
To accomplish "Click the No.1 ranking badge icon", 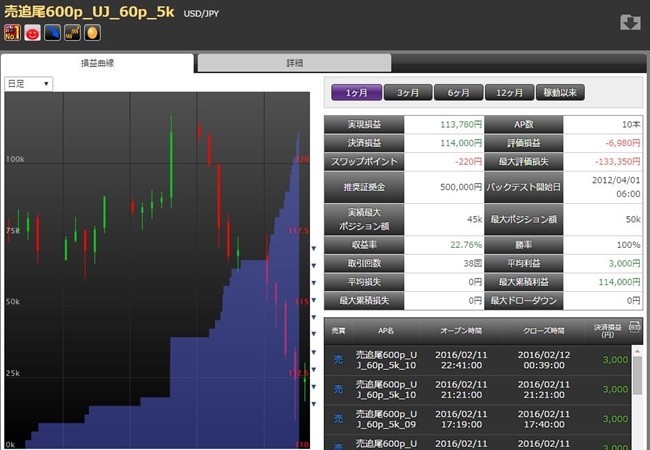I will tap(13, 33).
